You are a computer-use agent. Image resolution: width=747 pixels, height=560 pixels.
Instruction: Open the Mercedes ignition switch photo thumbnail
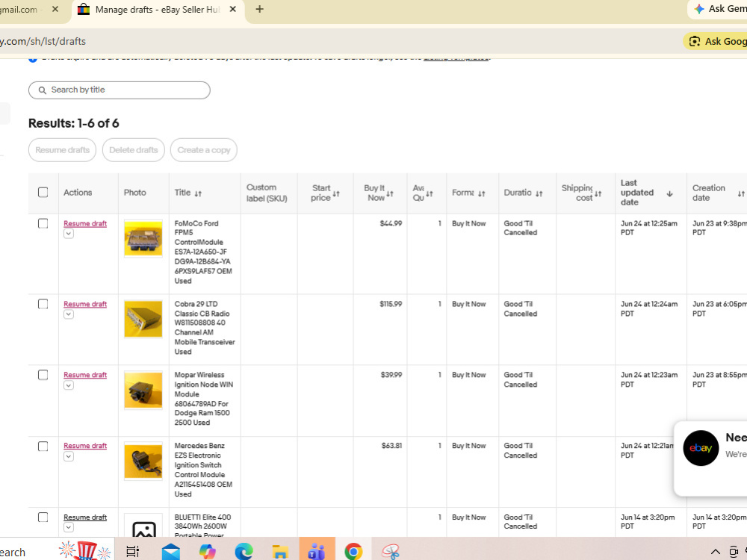click(x=143, y=461)
